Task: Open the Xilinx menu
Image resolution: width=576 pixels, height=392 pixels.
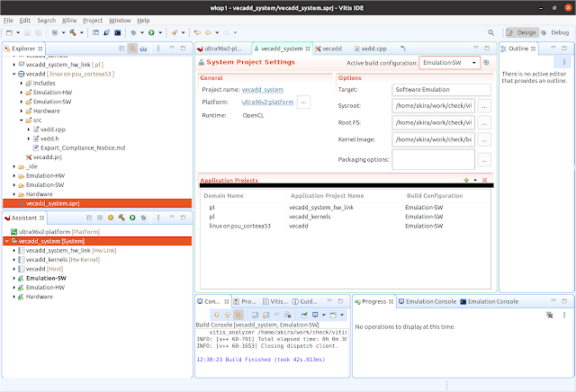Action: (69, 21)
